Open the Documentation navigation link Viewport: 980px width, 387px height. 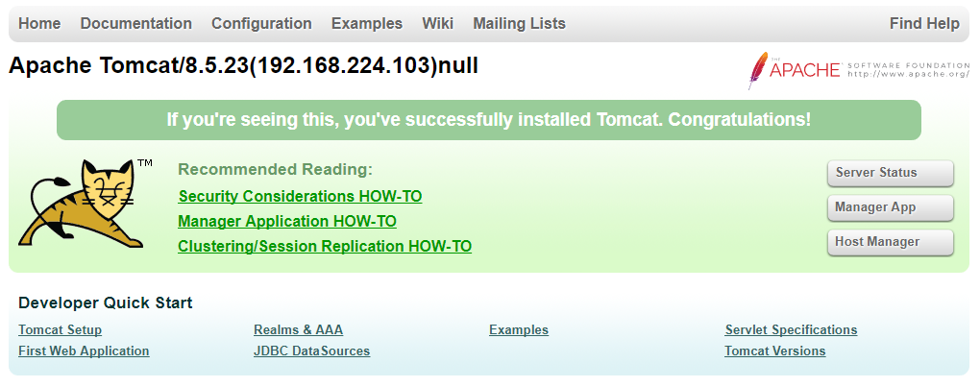[136, 24]
